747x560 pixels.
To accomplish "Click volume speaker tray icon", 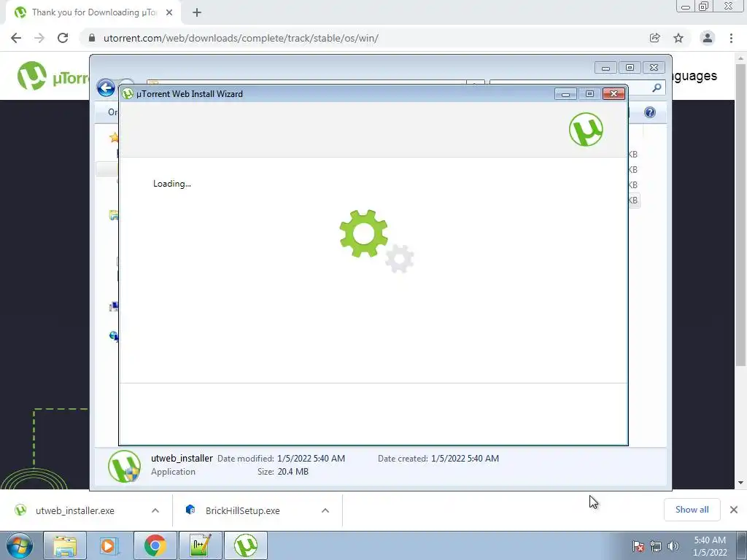I will tap(673, 546).
